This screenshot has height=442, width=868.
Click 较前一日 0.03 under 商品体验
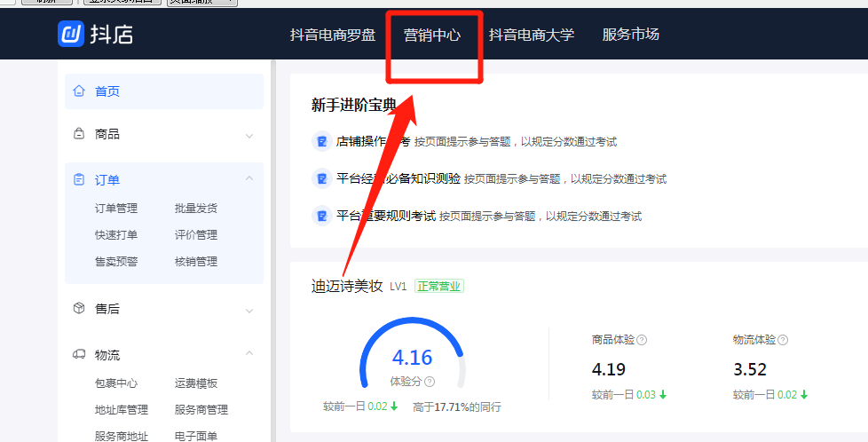tap(629, 395)
